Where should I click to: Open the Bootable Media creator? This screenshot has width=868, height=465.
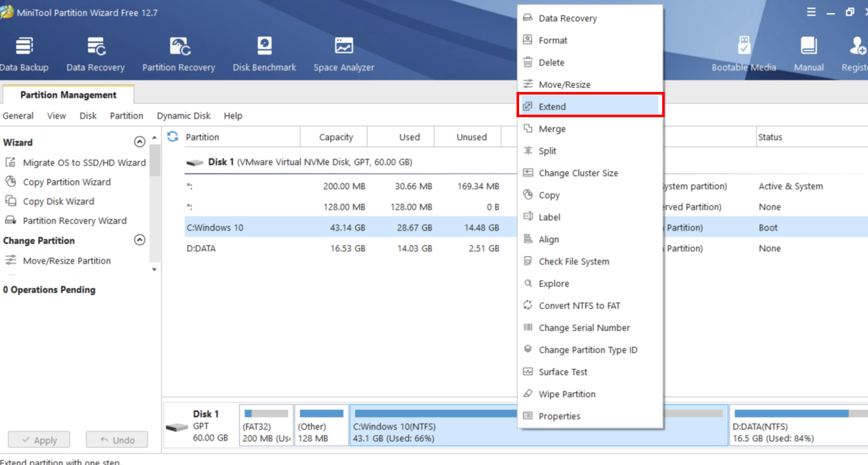pos(744,52)
